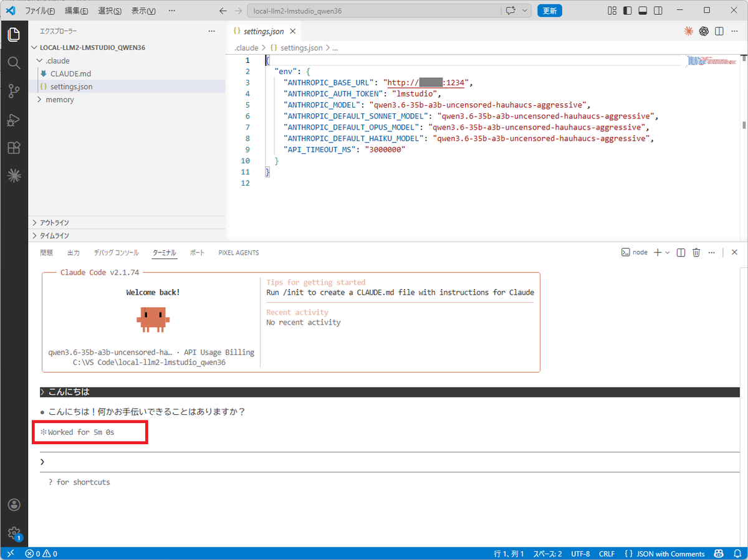
Task: Open the errors and warnings counter
Action: [x=41, y=554]
